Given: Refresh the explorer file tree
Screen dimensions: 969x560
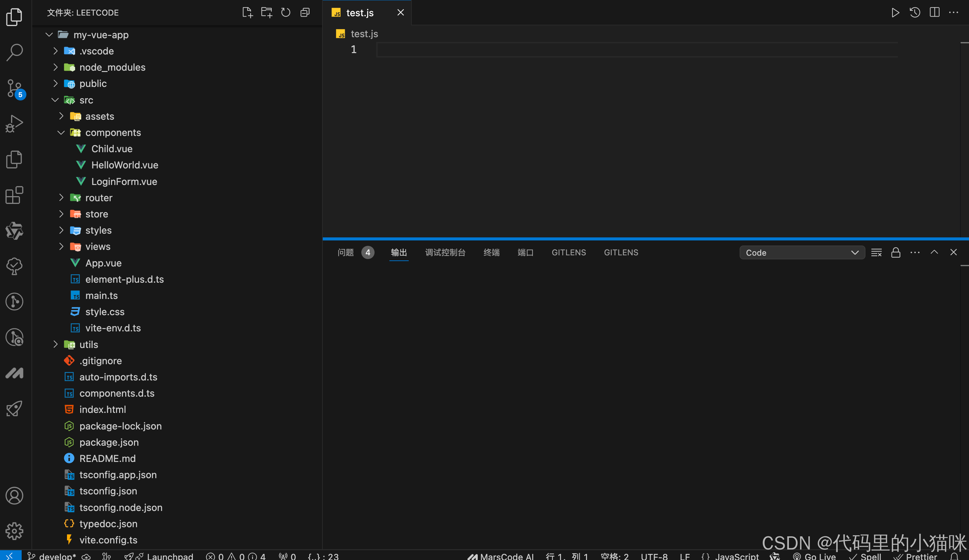Looking at the screenshot, I should coord(286,13).
